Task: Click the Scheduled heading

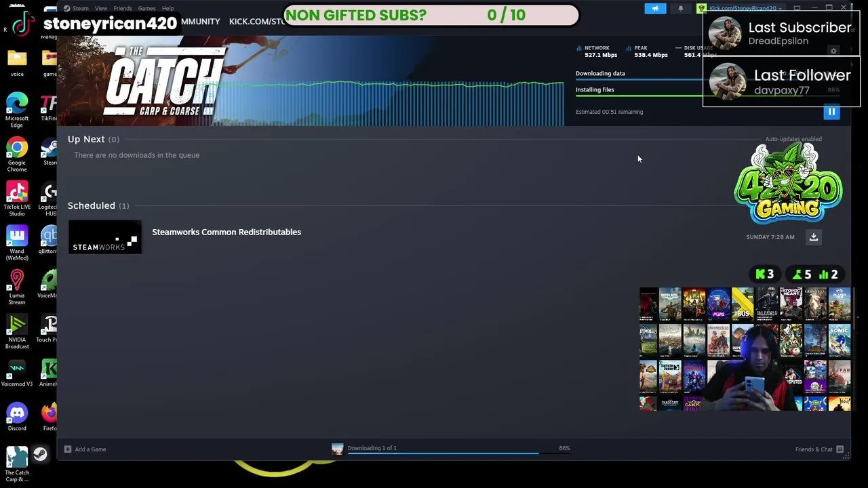Action: click(92, 205)
